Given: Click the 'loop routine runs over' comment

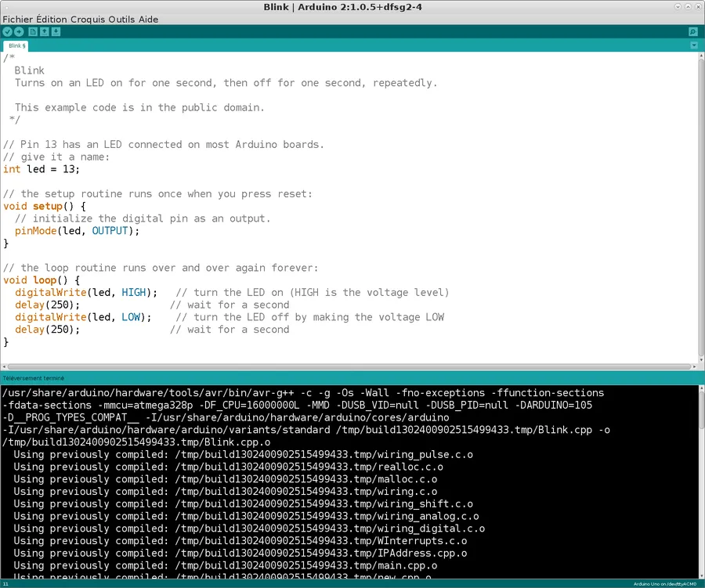Looking at the screenshot, I should (x=161, y=268).
